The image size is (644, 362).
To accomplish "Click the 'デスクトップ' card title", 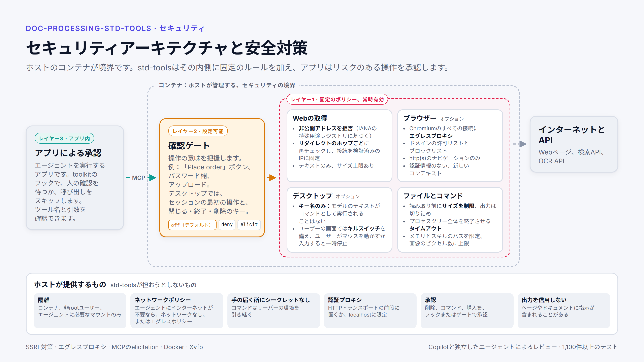I will [x=313, y=196].
